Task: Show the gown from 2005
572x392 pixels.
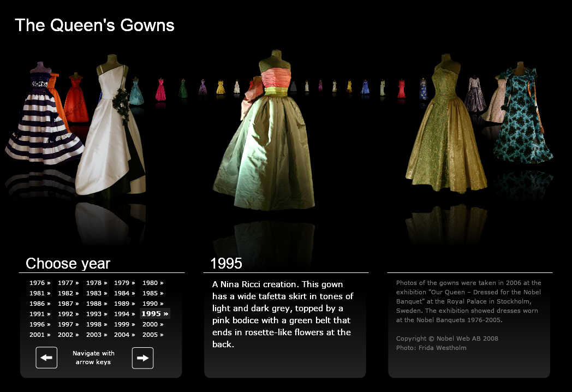Action: pos(153,335)
